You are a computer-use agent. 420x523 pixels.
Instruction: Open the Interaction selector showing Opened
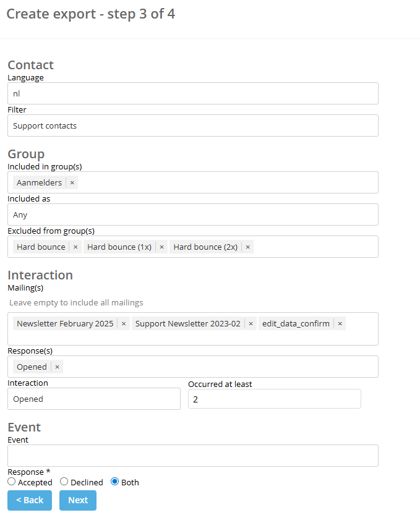tap(94, 398)
